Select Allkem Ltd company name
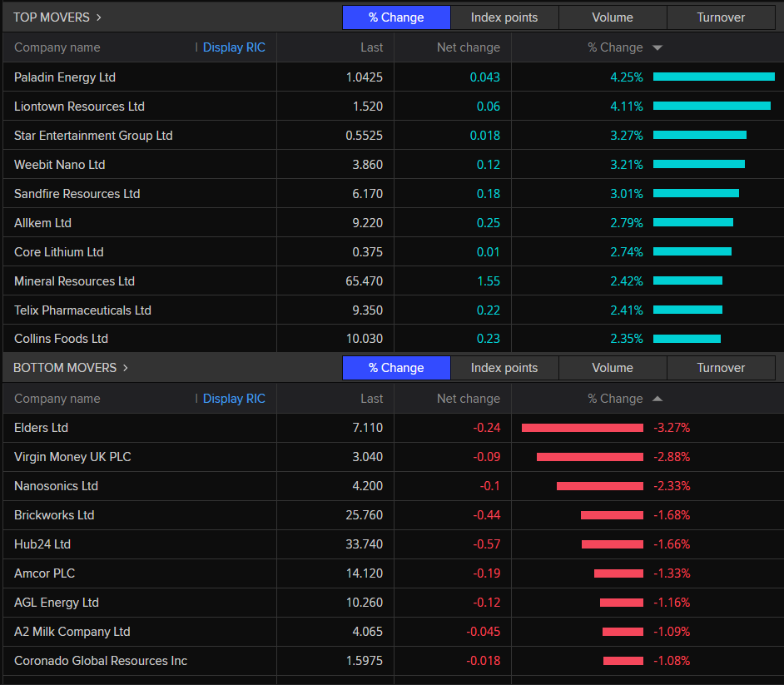Screen dimensions: 784x685 42,222
